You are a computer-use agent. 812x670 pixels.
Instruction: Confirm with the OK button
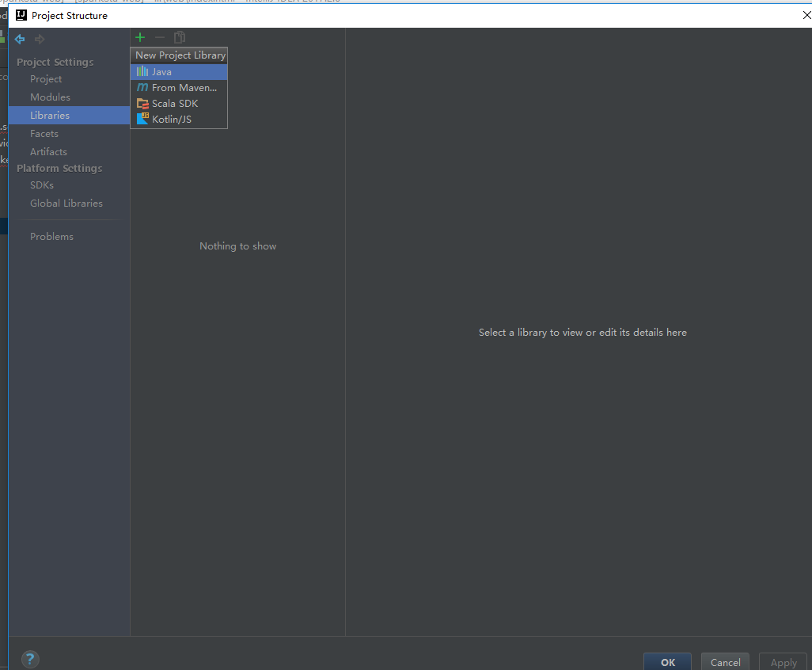[x=667, y=662]
